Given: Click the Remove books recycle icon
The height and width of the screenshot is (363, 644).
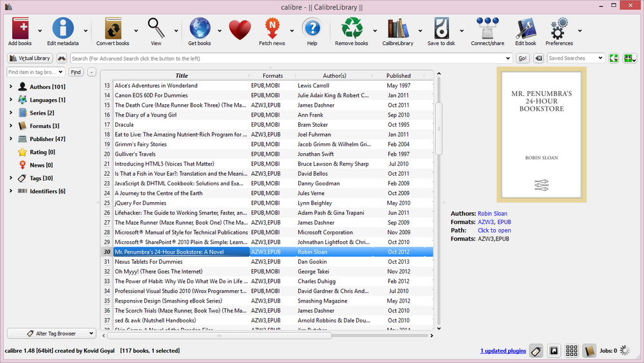Looking at the screenshot, I should pyautogui.click(x=352, y=29).
